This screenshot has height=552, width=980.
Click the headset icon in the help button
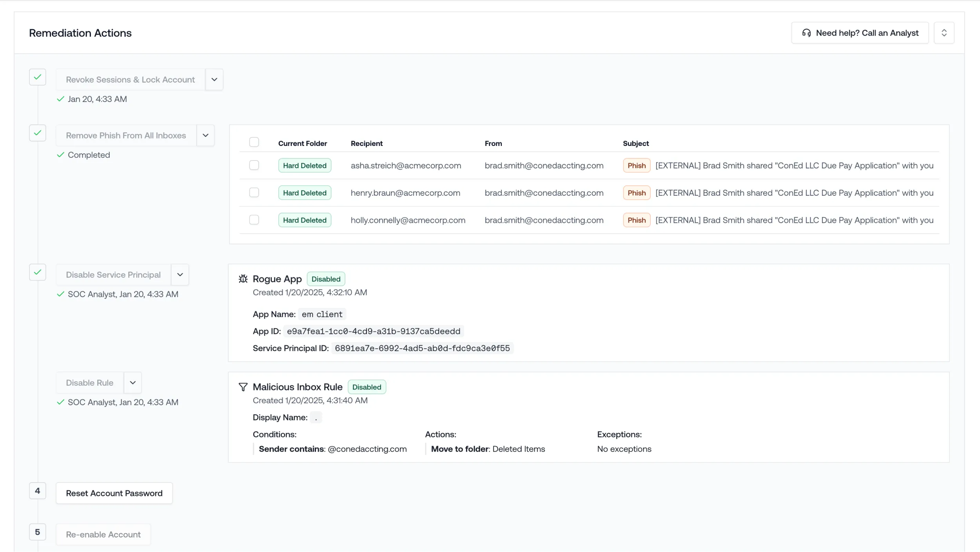806,33
